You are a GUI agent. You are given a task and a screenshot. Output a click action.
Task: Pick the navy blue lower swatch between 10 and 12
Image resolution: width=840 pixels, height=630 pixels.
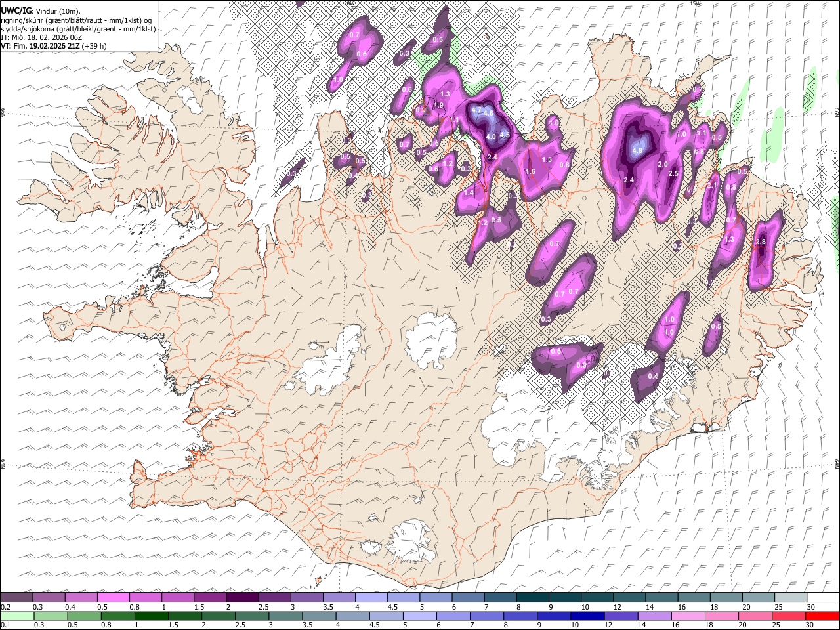coord(587,616)
